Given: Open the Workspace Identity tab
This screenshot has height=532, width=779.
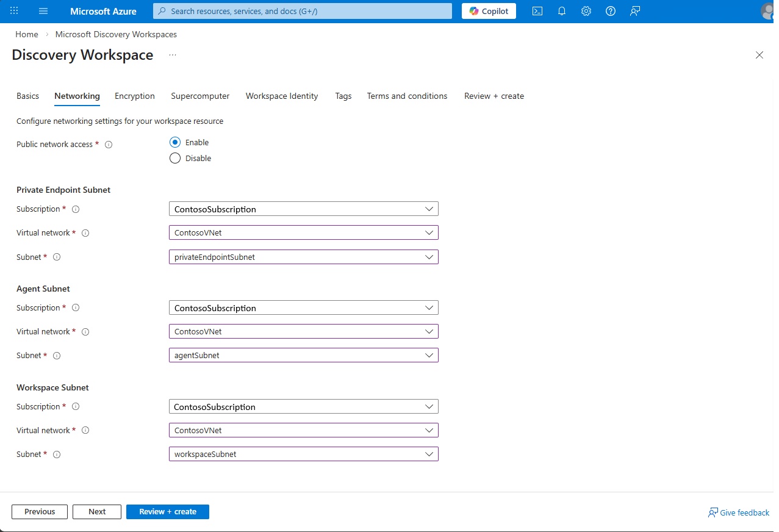Looking at the screenshot, I should (282, 96).
